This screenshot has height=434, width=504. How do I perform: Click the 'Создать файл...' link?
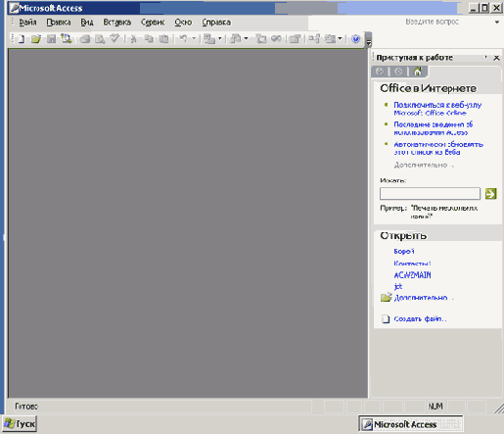pos(420,318)
